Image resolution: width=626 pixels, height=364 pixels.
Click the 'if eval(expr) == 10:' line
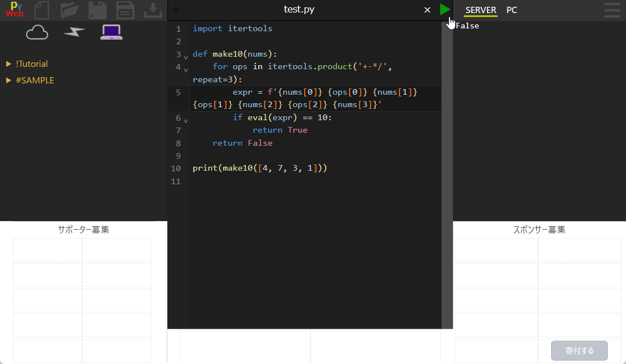click(282, 117)
